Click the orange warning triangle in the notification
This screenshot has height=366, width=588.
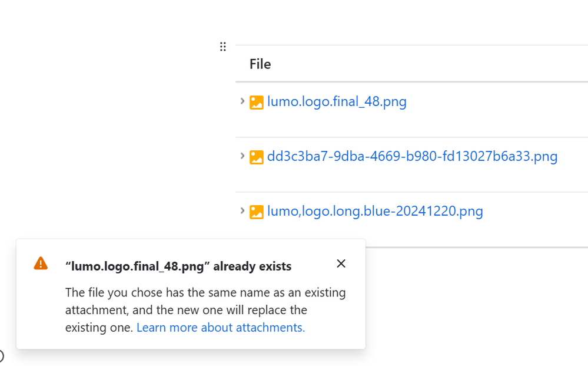pos(41,263)
